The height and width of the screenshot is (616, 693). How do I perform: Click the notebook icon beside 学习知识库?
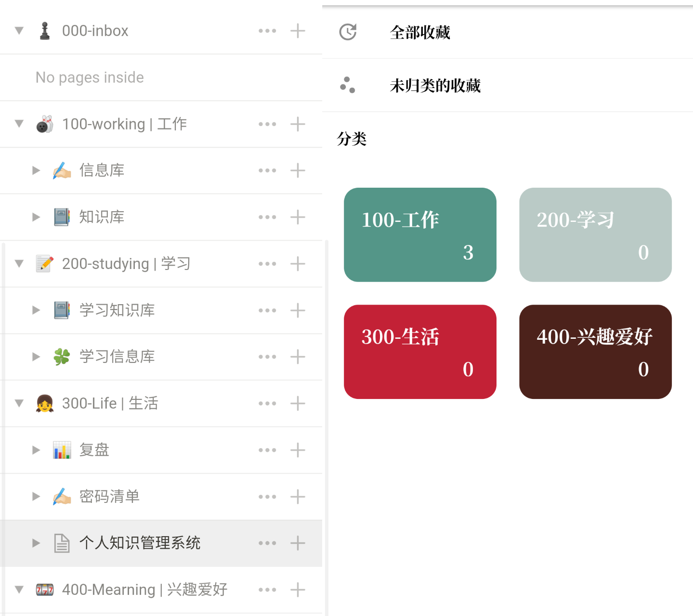62,310
